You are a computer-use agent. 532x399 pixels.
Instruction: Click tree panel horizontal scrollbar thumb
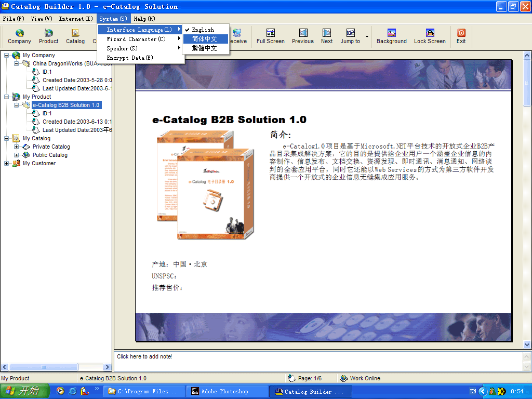(x=44, y=367)
